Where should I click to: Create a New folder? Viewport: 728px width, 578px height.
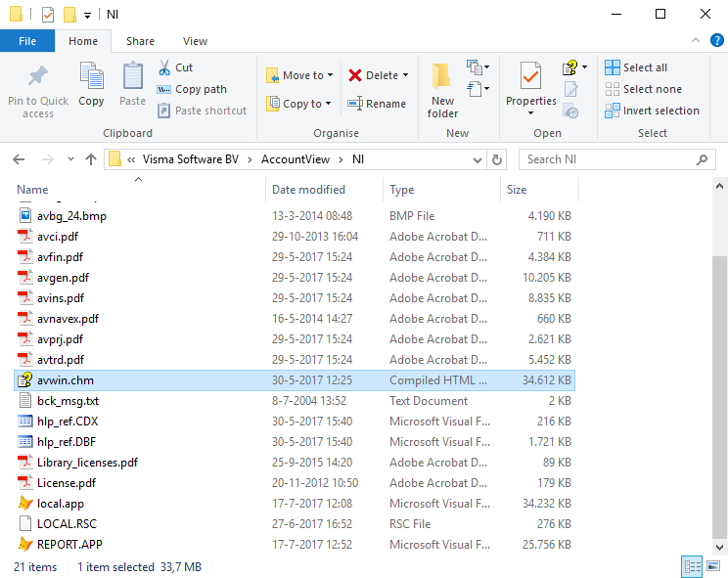[x=442, y=90]
